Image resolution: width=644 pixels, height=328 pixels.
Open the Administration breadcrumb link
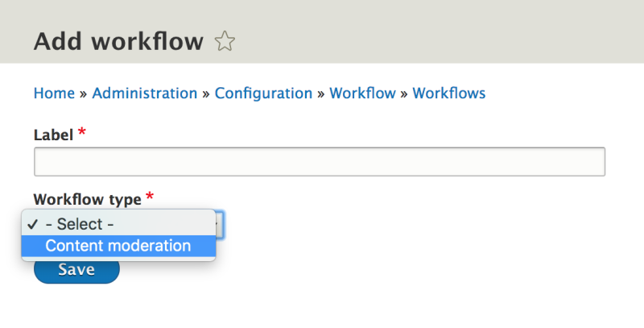[x=145, y=93]
